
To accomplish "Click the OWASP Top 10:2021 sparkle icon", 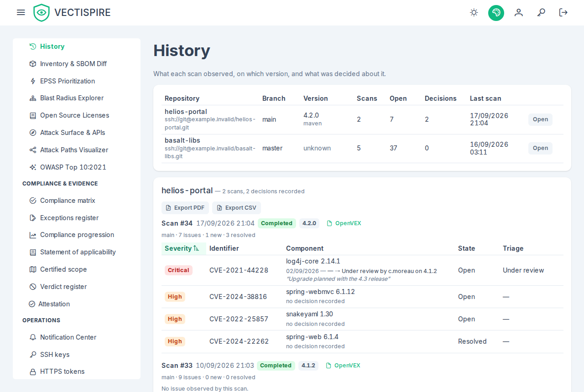I will pyautogui.click(x=33, y=167).
